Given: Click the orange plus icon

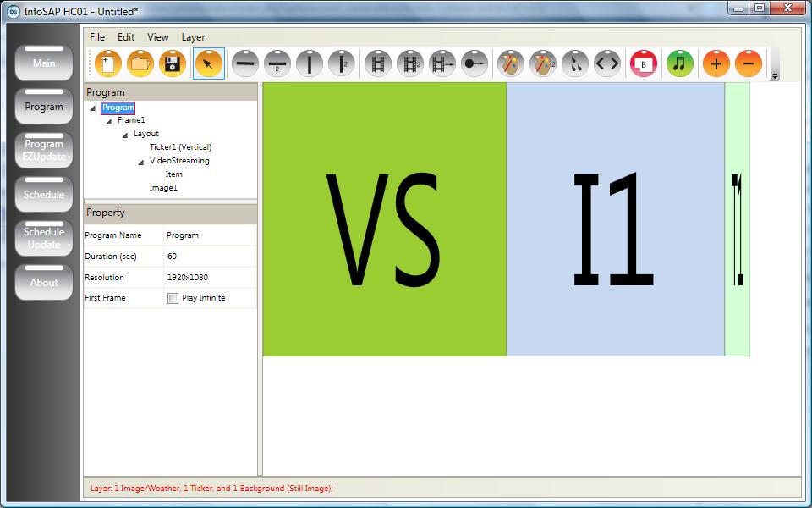Looking at the screenshot, I should [x=716, y=63].
